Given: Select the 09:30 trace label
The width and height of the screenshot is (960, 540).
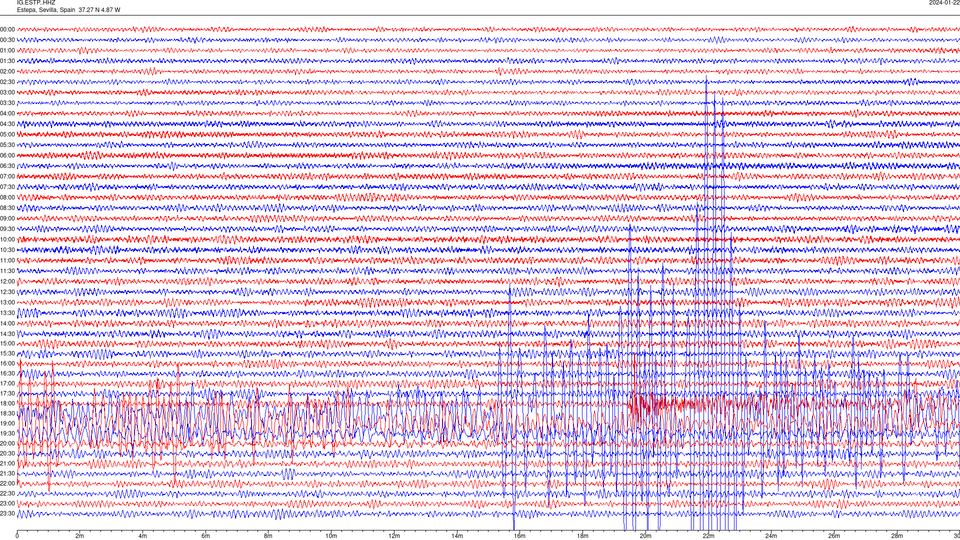Looking at the screenshot, I should (7, 229).
